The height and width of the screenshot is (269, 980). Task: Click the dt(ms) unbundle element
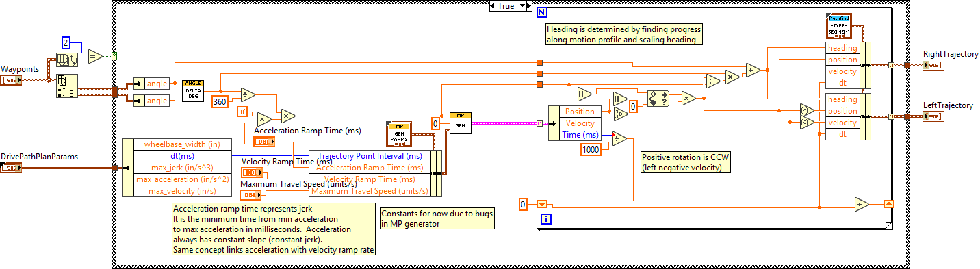[x=182, y=156]
